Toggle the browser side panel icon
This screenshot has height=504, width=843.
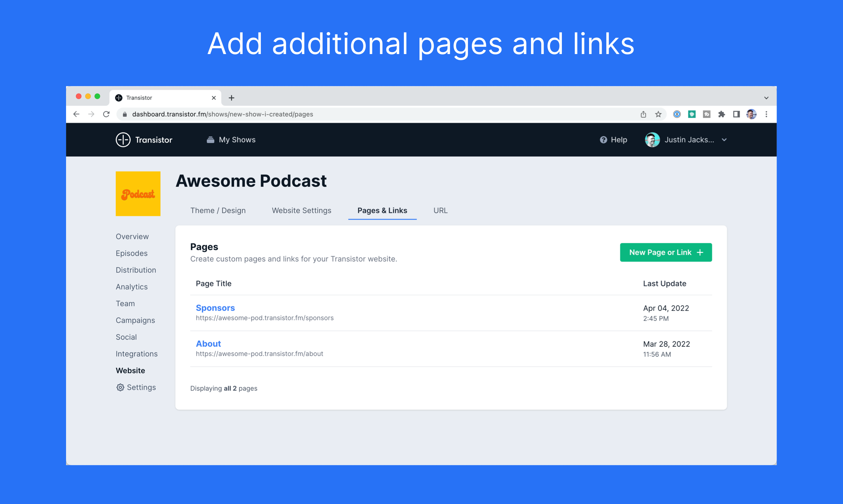(x=736, y=114)
